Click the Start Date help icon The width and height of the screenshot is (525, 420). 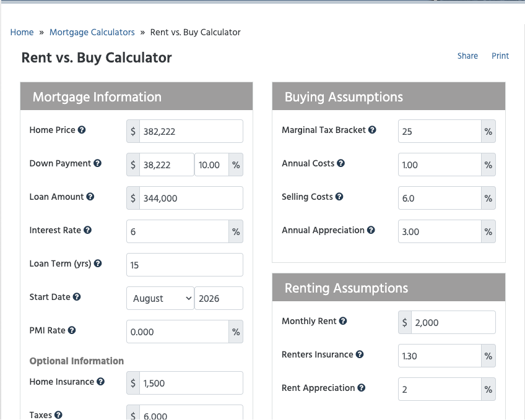pyautogui.click(x=77, y=297)
